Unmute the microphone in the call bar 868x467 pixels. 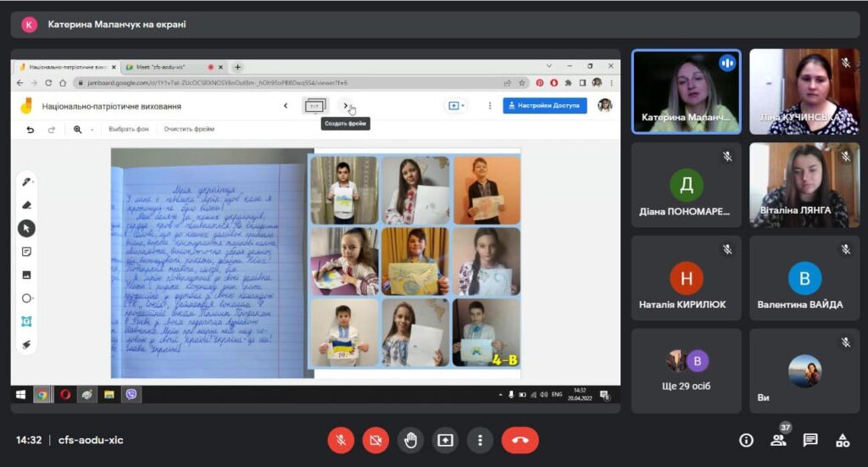[341, 440]
